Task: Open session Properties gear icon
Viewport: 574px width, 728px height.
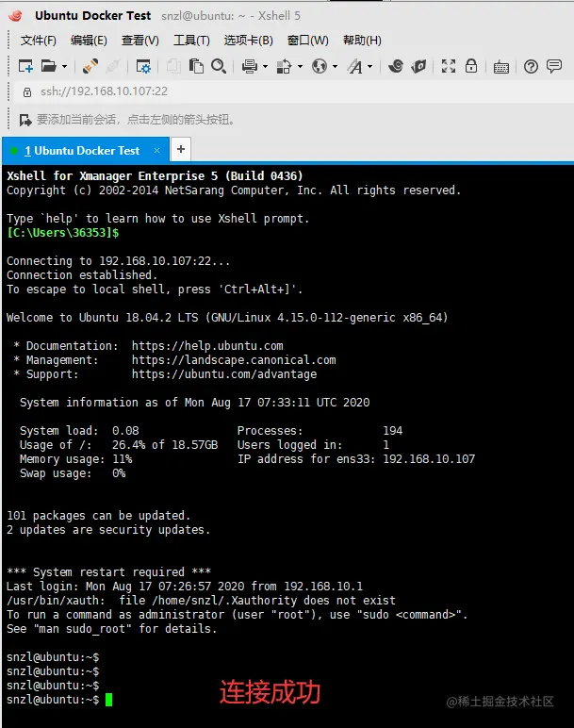Action: point(143,66)
